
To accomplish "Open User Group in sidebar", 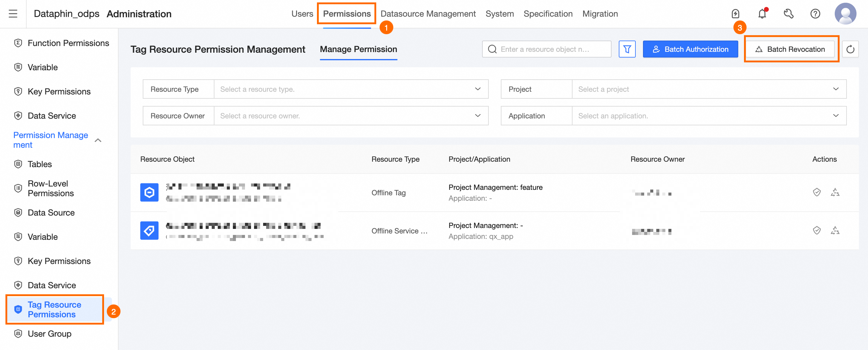I will (50, 334).
